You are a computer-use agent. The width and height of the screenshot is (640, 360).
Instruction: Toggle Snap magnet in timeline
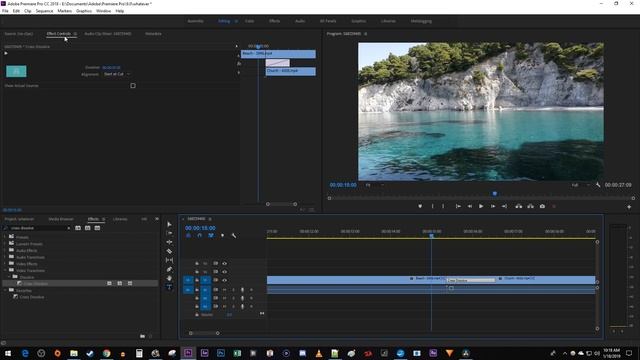[x=200, y=236]
